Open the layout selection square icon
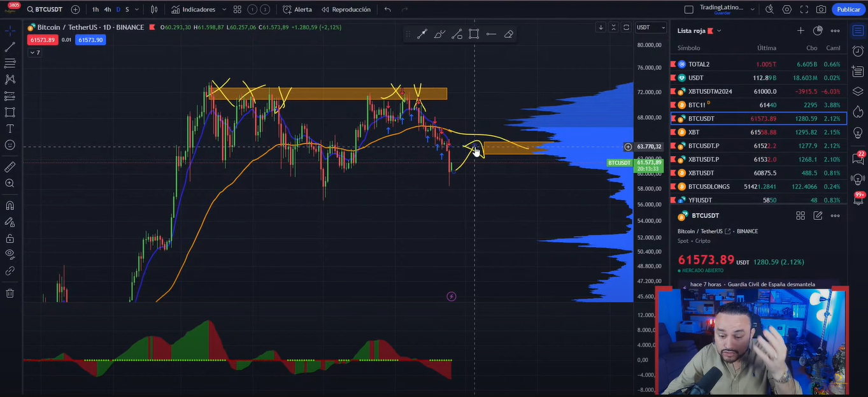The image size is (868, 397). [x=688, y=10]
